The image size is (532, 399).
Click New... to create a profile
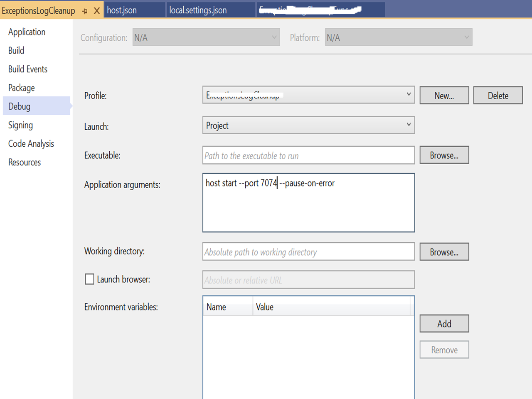(444, 96)
